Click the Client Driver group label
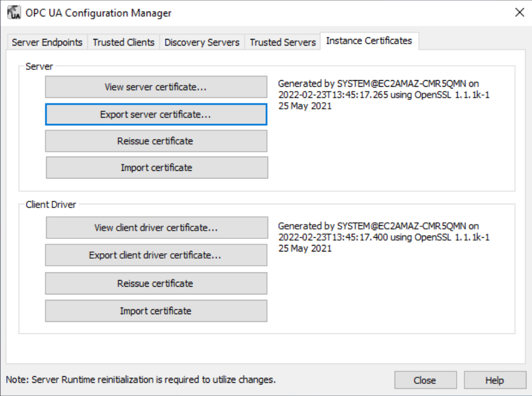 click(x=51, y=205)
